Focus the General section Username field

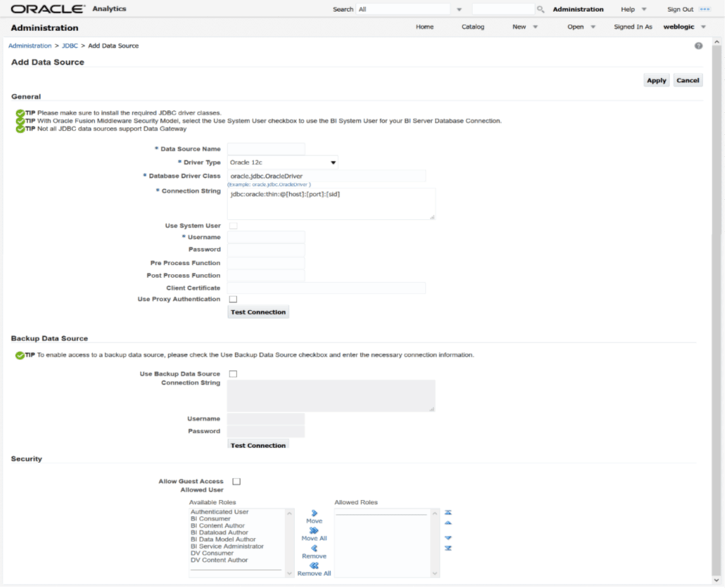click(x=266, y=237)
